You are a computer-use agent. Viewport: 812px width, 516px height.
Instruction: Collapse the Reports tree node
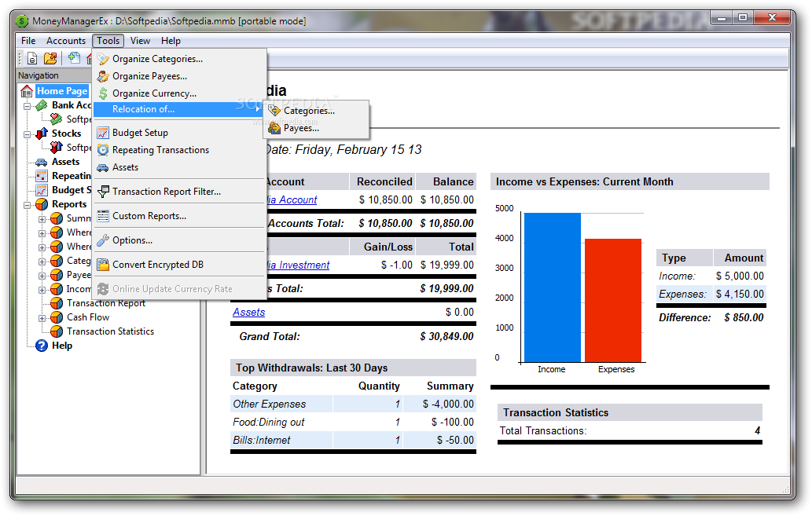click(x=27, y=205)
